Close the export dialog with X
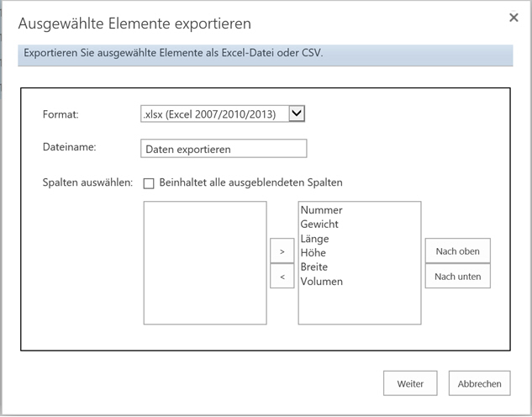This screenshot has width=532, height=417. tap(514, 18)
